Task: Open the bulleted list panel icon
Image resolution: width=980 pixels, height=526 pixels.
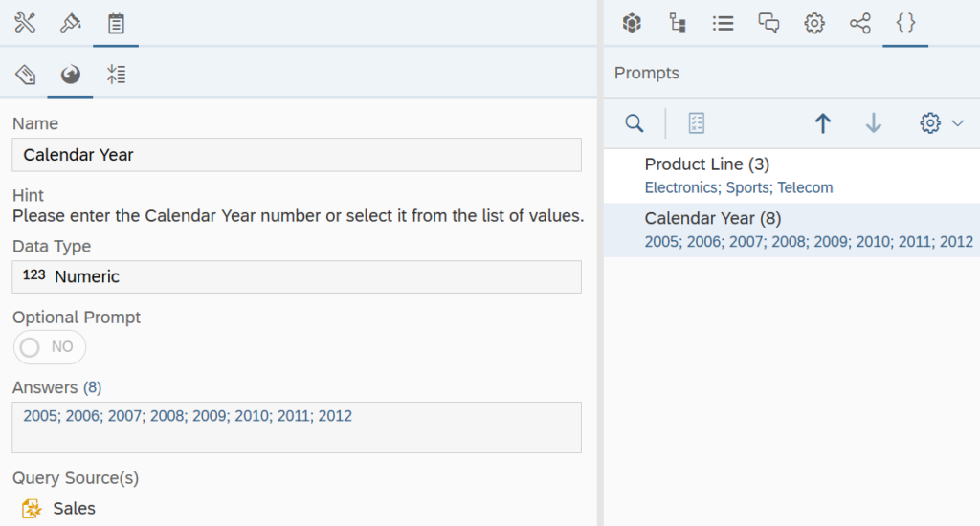Action: pyautogui.click(x=724, y=24)
